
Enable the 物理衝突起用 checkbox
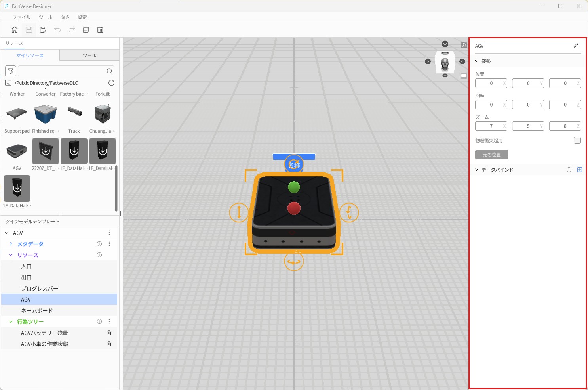click(x=577, y=140)
